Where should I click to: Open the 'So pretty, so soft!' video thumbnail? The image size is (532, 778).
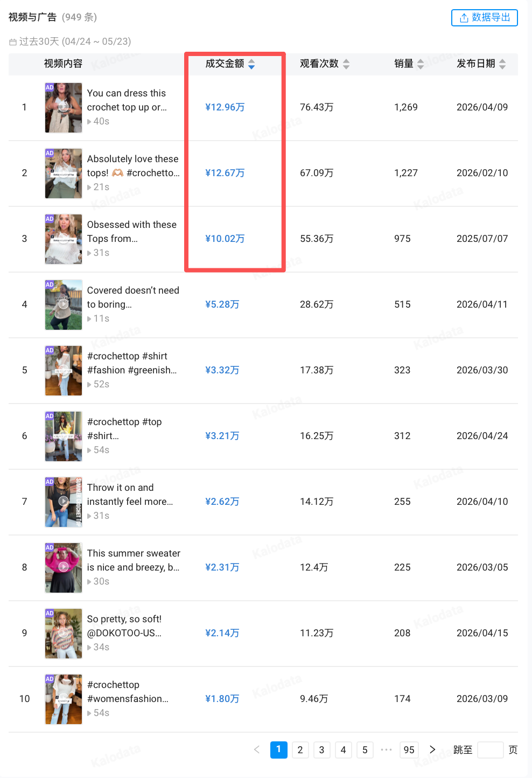click(64, 633)
